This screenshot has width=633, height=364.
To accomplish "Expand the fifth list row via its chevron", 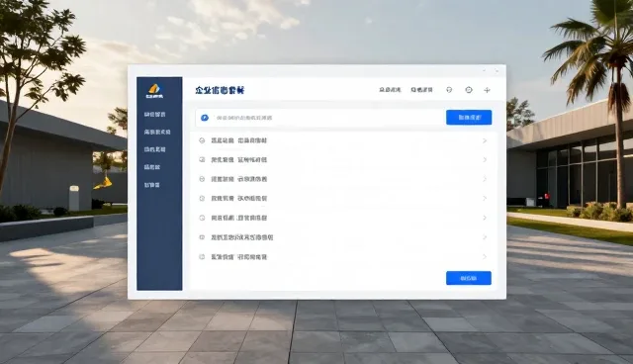I will [485, 218].
